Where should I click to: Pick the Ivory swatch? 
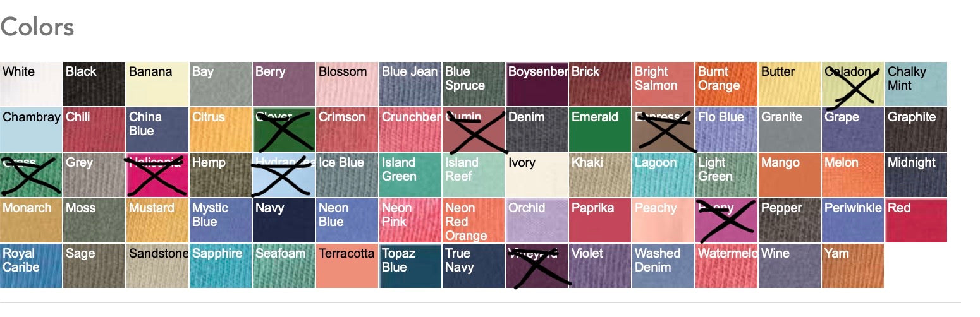[537, 175]
